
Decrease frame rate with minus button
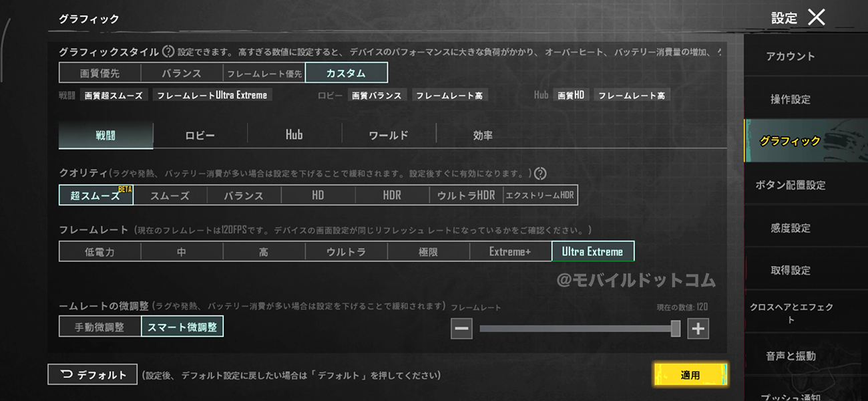point(462,328)
